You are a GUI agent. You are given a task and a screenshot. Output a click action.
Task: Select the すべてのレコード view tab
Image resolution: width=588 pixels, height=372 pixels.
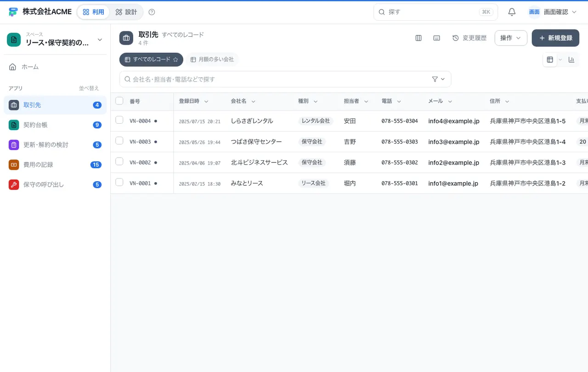(151, 60)
